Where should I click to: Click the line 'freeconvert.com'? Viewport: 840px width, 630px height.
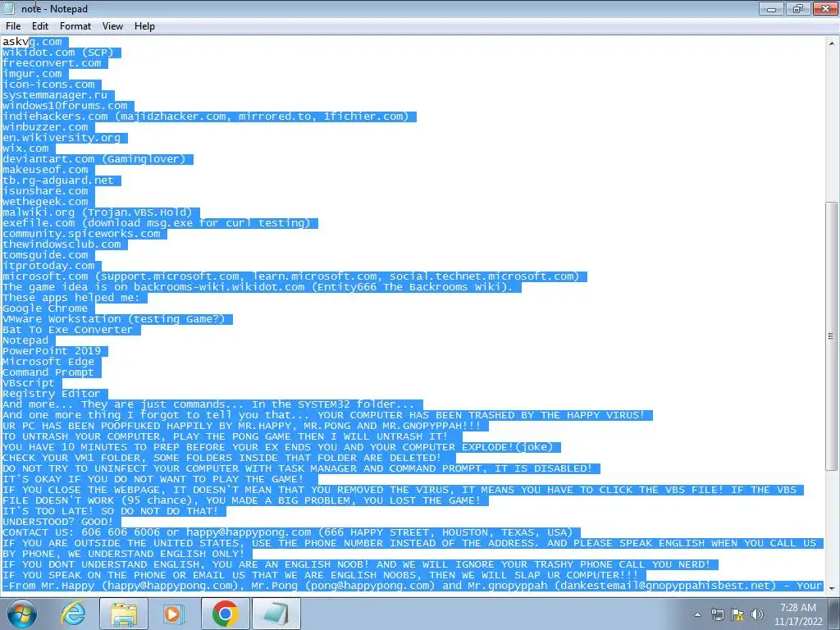[52, 63]
